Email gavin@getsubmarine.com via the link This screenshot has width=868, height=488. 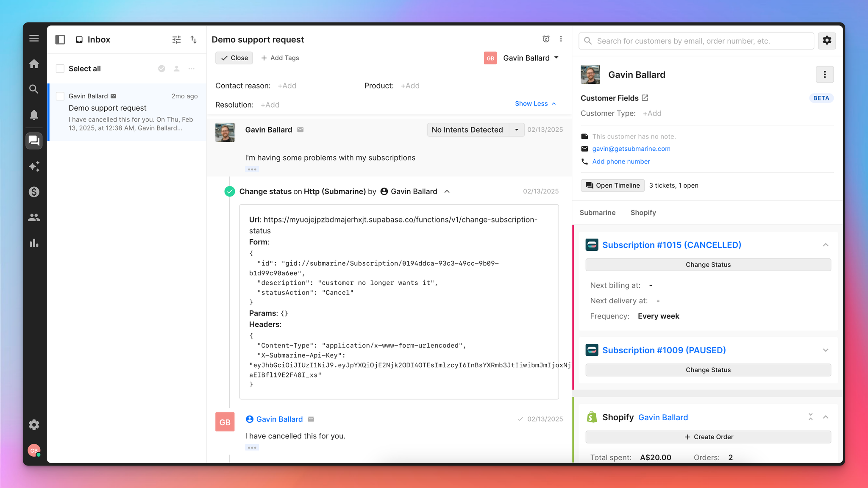[x=631, y=149]
